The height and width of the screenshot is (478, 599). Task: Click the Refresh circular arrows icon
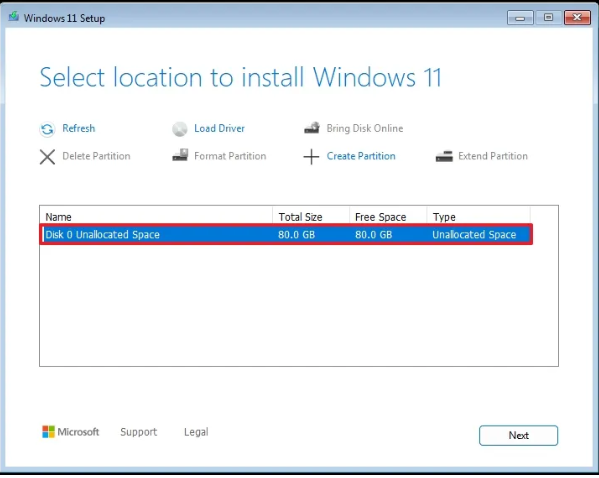pyautogui.click(x=47, y=129)
